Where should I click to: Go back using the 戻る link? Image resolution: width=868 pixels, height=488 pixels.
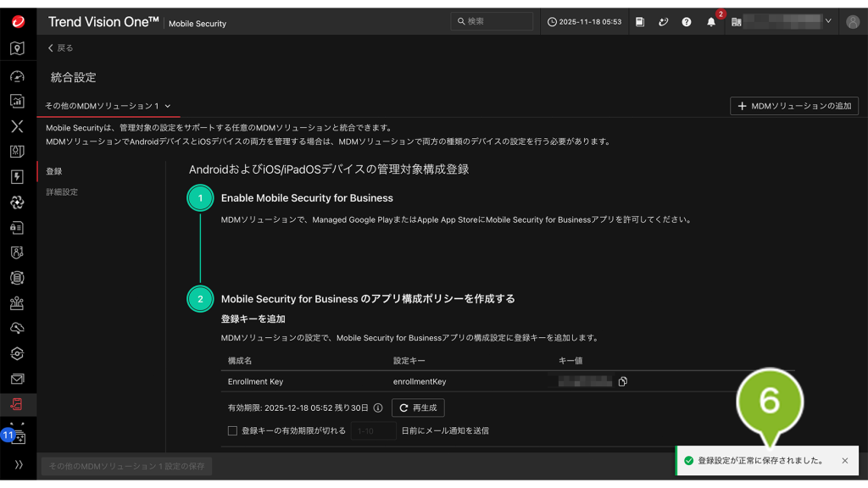point(60,48)
